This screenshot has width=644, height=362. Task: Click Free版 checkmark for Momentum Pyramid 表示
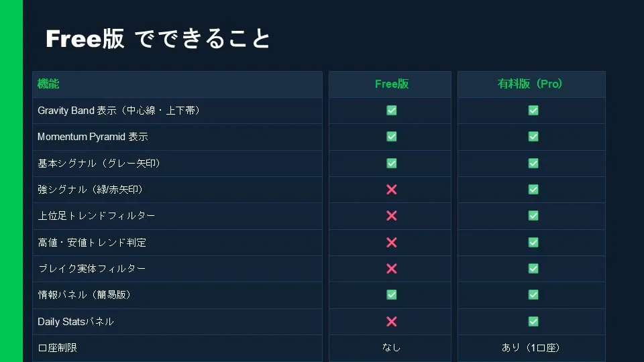(x=392, y=137)
